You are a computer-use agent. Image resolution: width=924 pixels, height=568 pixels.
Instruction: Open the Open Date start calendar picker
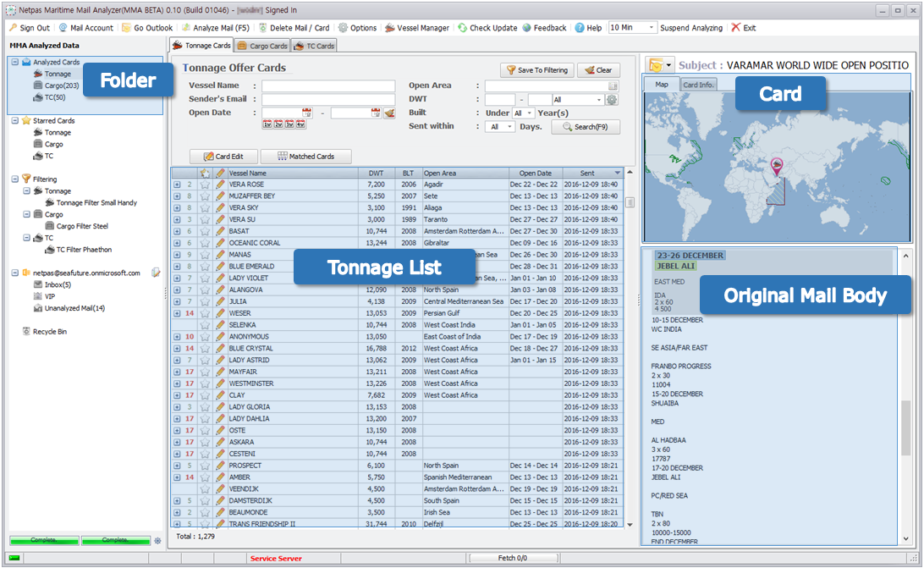click(305, 113)
